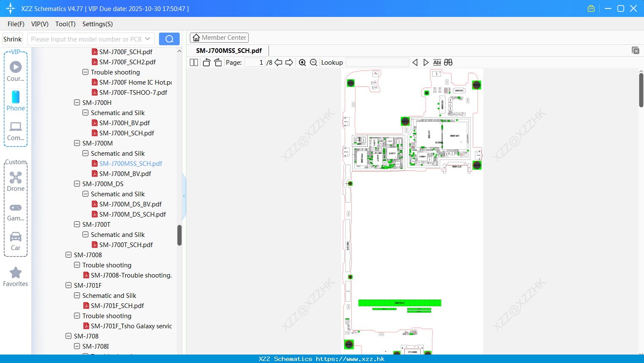Image resolution: width=644 pixels, height=363 pixels.
Task: Open SM-J700F-TSHOO-7.pdf file
Action: coord(133,92)
